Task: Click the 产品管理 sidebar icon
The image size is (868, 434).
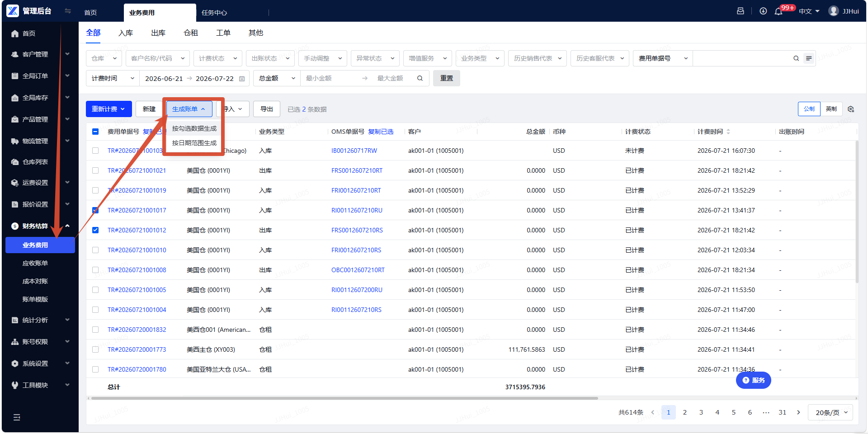Action: (15, 119)
